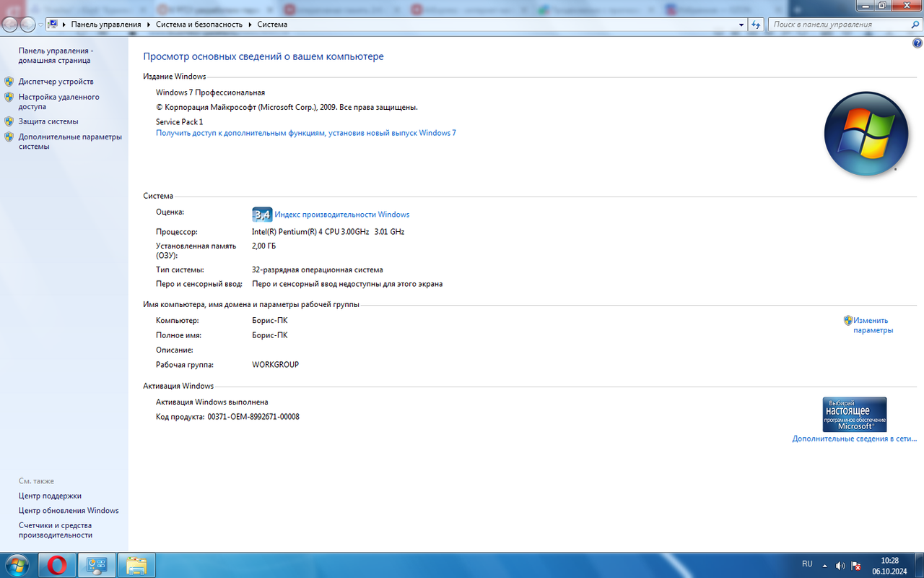Click Windows 7 Профессиональная edition text
This screenshot has width=924, height=578.
[x=210, y=92]
